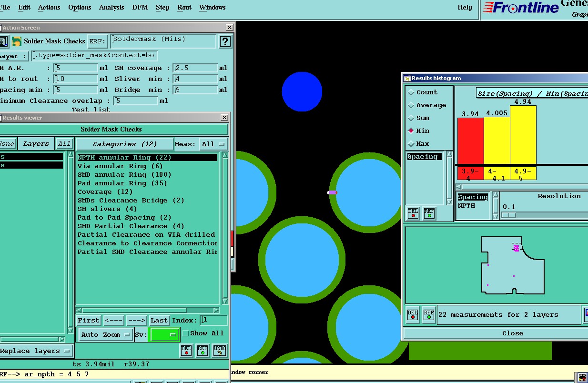Expand the Replace layers dropdown
Image resolution: width=588 pixels, height=383 pixels.
pos(36,351)
